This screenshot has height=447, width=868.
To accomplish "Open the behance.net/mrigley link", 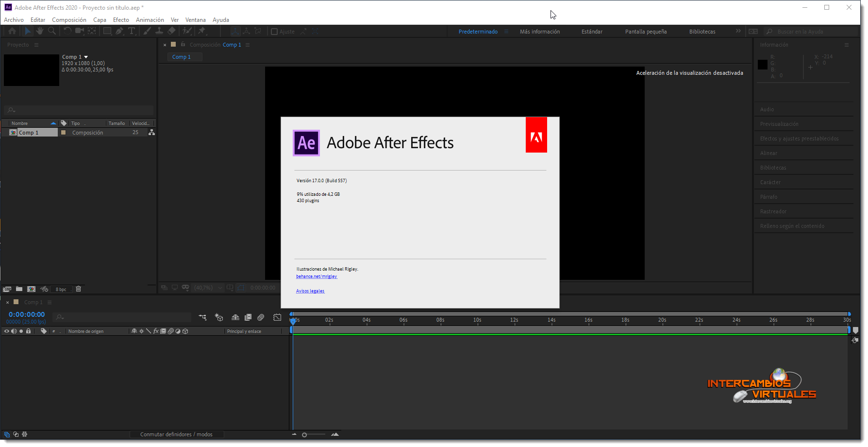I will click(317, 276).
